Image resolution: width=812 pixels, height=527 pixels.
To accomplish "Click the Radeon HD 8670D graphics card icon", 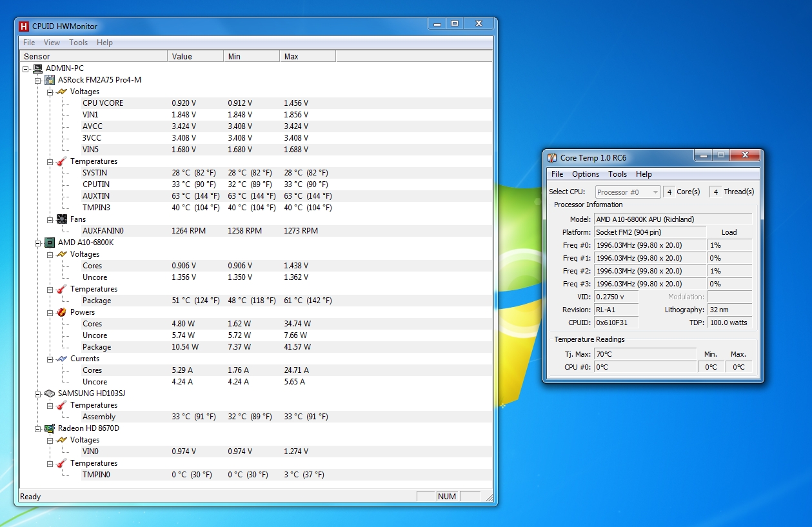I will pos(50,428).
